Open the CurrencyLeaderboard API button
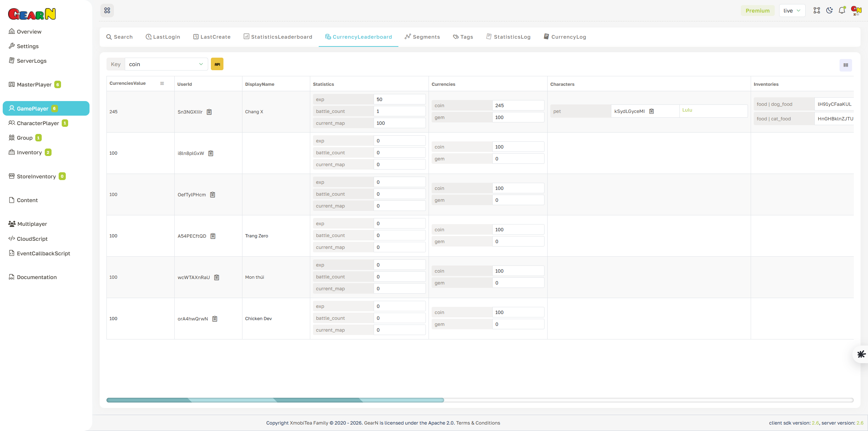Screen dimensions: 868x431 217,64
